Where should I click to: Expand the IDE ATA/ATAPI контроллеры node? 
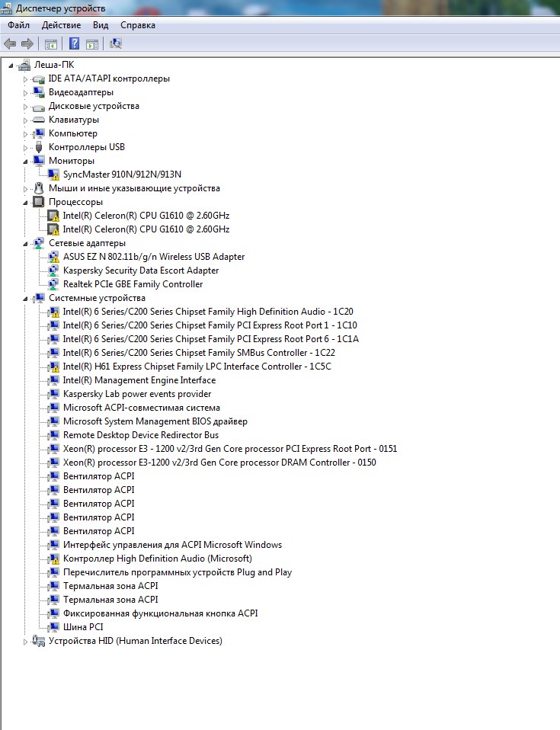click(x=26, y=79)
